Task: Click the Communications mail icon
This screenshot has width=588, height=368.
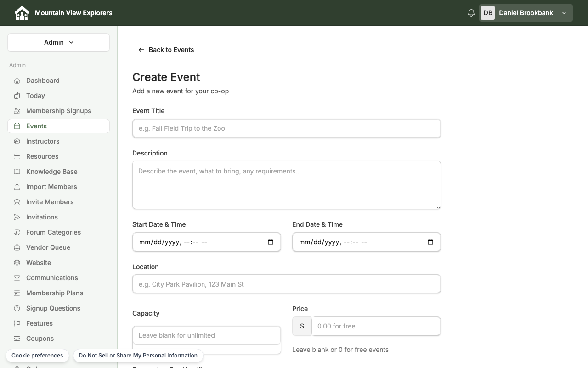Action: point(17,278)
